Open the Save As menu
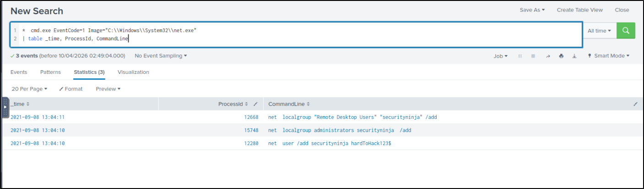This screenshot has width=644, height=189. [532, 10]
